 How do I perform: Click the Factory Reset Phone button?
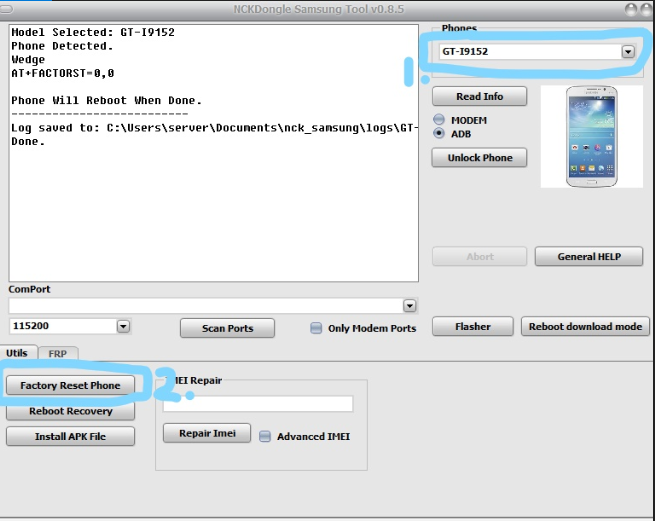point(70,385)
